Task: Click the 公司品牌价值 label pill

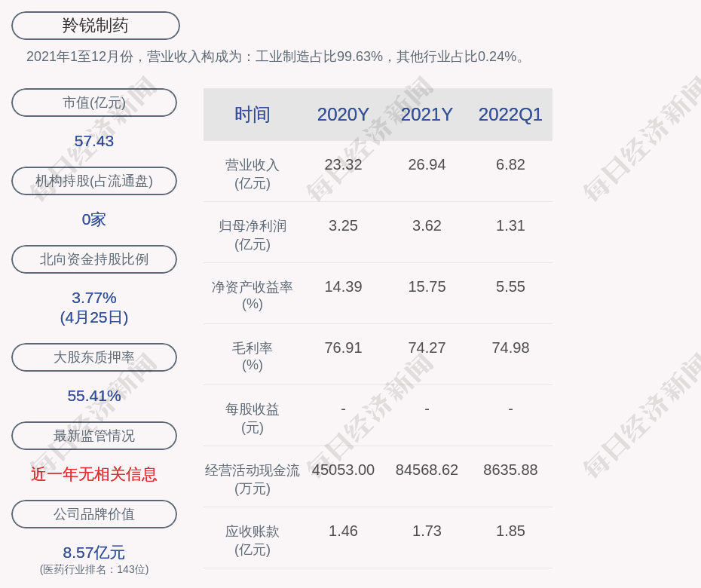Action: tap(94, 514)
